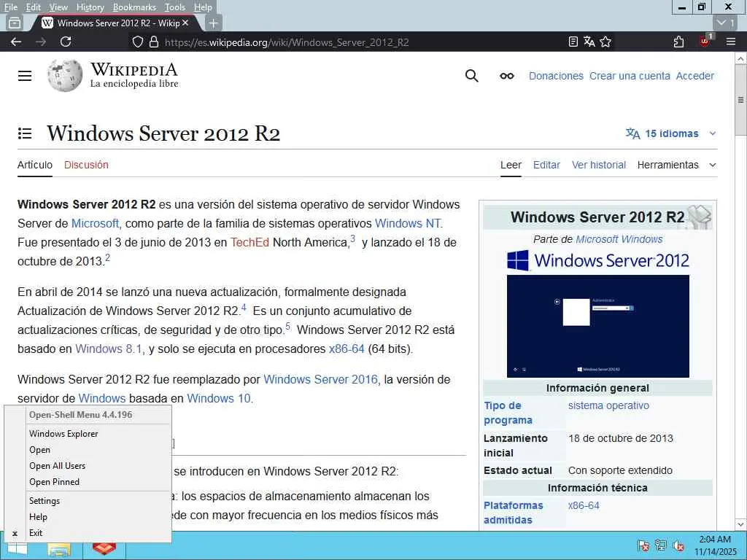This screenshot has width=747, height=560.
Task: Click the page vertical scrollbar thumb
Action: click(740, 101)
